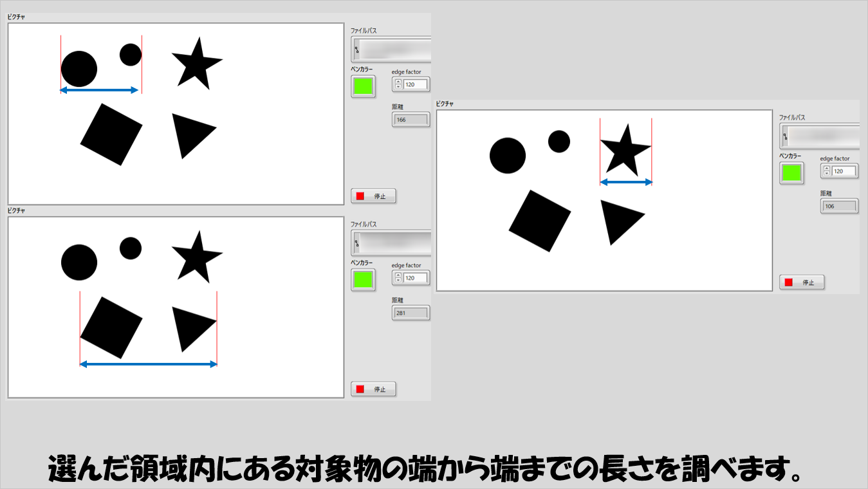Click the file path icon in the distance 106 panel

click(x=785, y=136)
